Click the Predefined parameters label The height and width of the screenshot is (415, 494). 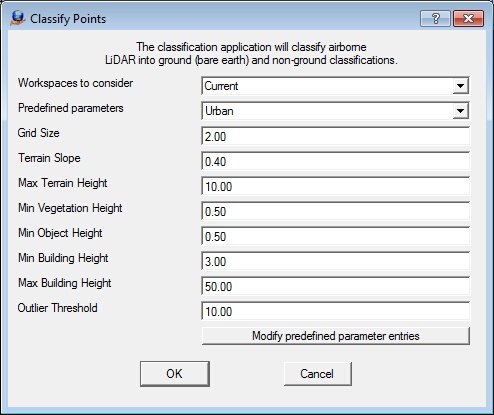[71, 108]
